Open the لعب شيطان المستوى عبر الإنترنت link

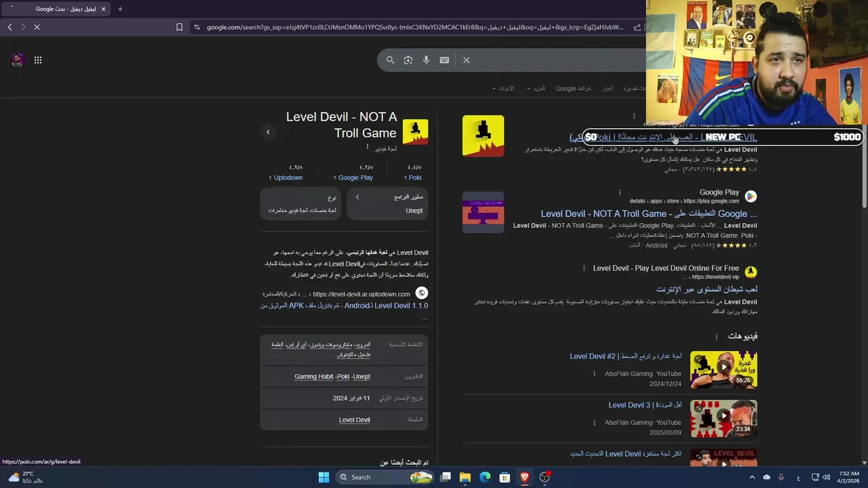(707, 289)
